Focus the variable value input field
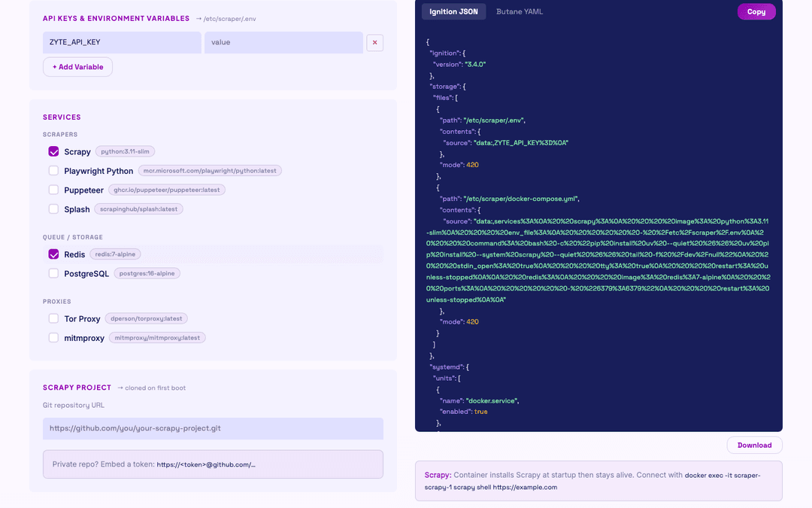The width and height of the screenshot is (812, 508). click(283, 42)
